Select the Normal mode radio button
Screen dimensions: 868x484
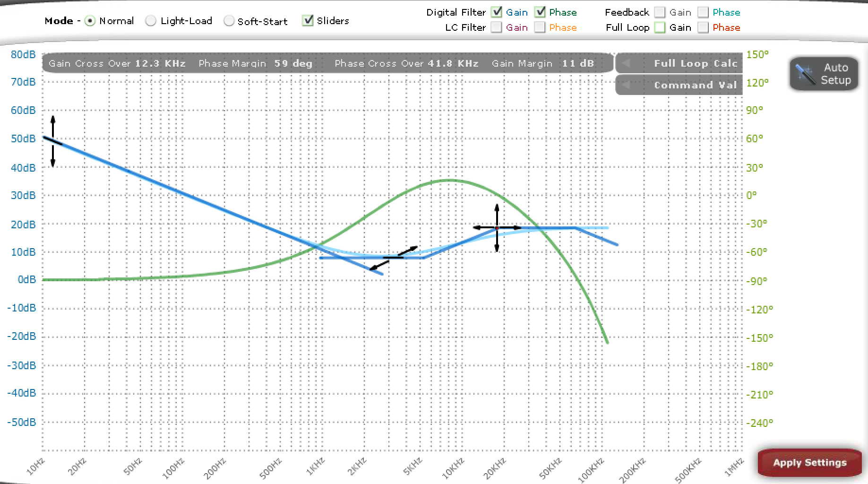click(x=90, y=21)
